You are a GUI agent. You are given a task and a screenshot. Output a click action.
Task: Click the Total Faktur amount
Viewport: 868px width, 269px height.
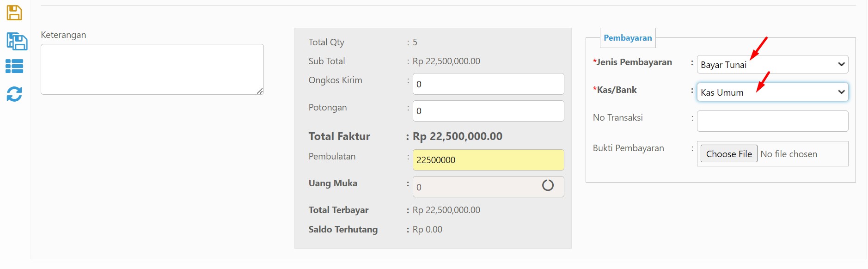click(x=457, y=136)
